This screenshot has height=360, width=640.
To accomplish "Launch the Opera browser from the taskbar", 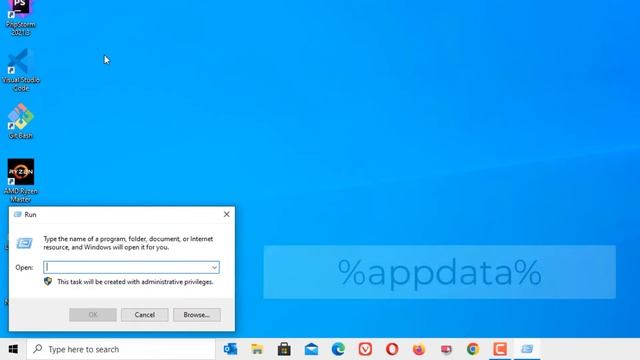I will pyautogui.click(x=392, y=349).
